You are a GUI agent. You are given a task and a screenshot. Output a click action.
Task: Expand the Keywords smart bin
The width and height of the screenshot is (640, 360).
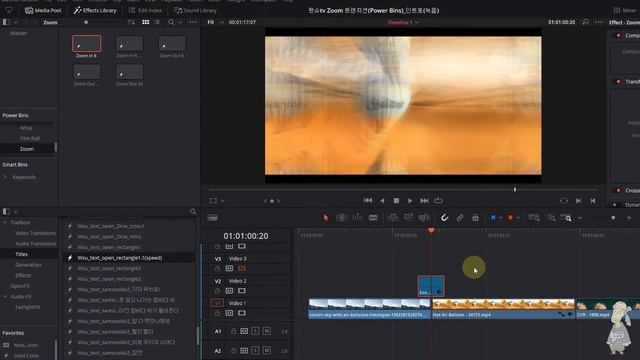point(5,177)
